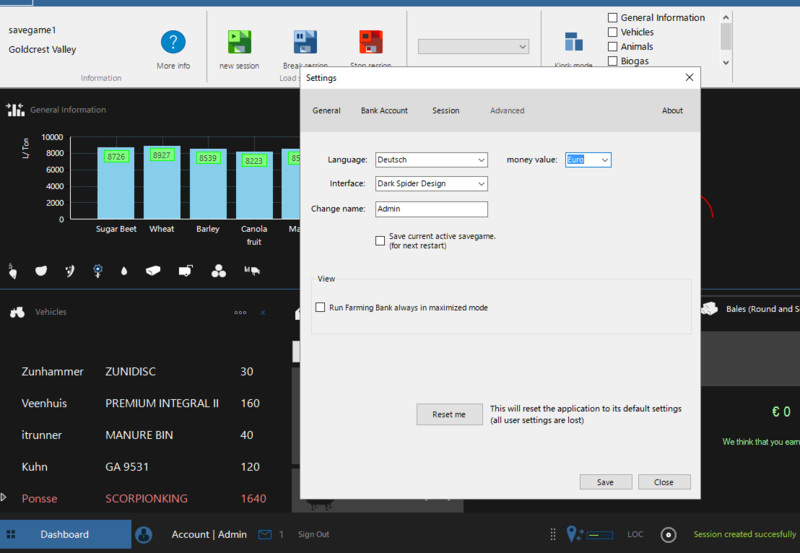Image resolution: width=800 pixels, height=553 pixels.
Task: Start a new session from the toolbar
Action: (x=239, y=42)
